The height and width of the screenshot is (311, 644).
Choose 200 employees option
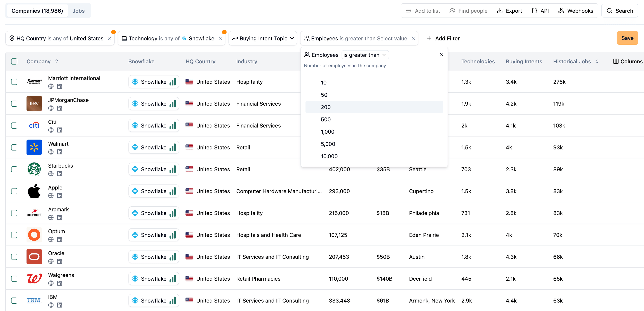374,107
